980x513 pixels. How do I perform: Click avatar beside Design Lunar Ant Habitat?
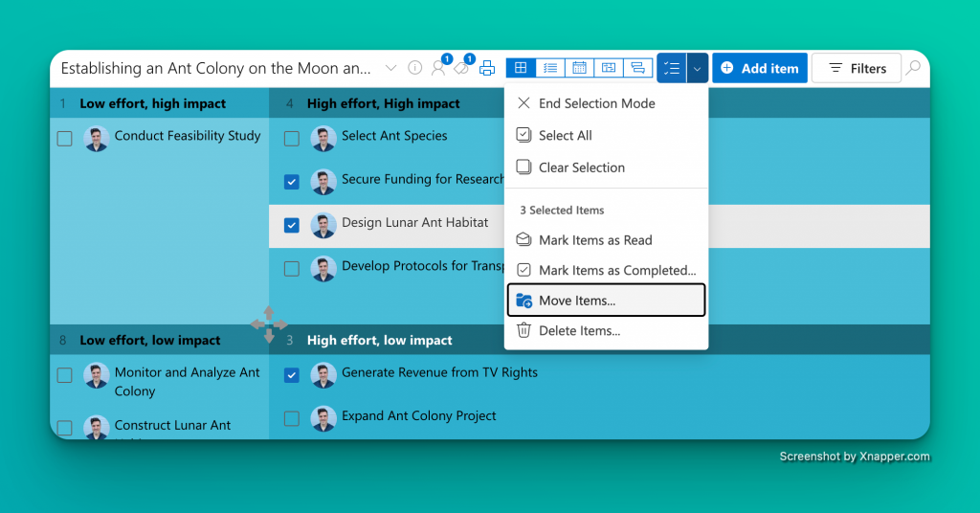coord(323,226)
